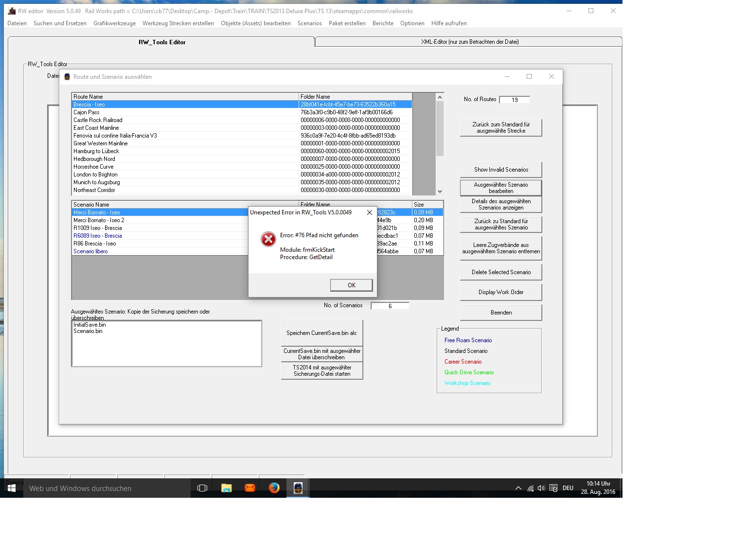Click the Show Invalid Scenarios button
This screenshot has height=560, width=747.
501,170
